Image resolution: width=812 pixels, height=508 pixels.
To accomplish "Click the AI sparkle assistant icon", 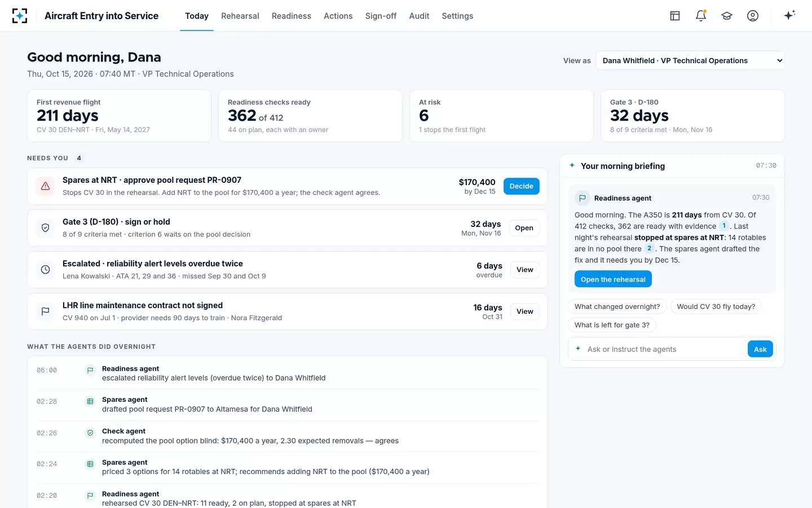I will pyautogui.click(x=789, y=15).
